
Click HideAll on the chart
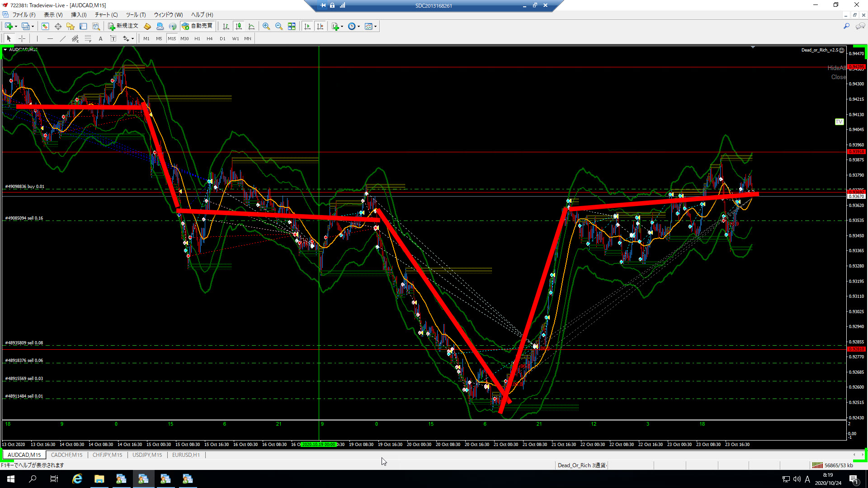tap(836, 68)
